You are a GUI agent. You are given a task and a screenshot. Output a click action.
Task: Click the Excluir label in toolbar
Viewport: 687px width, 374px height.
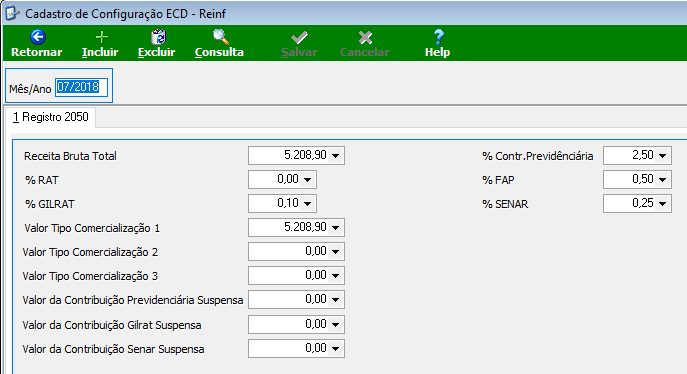[156, 52]
